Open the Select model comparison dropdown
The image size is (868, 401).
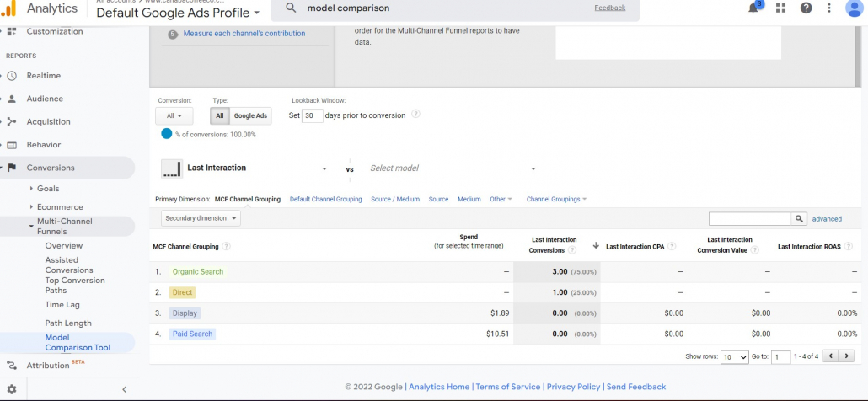[x=453, y=168]
